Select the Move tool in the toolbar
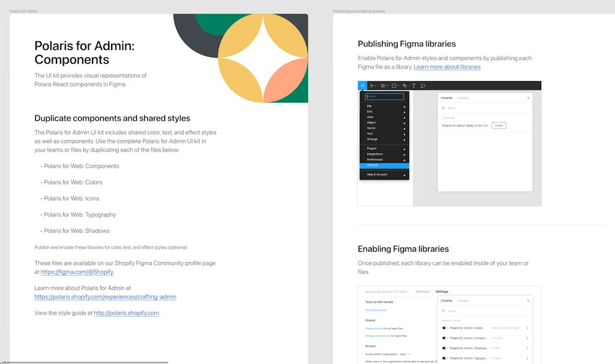The height and width of the screenshot is (364, 615). click(372, 85)
